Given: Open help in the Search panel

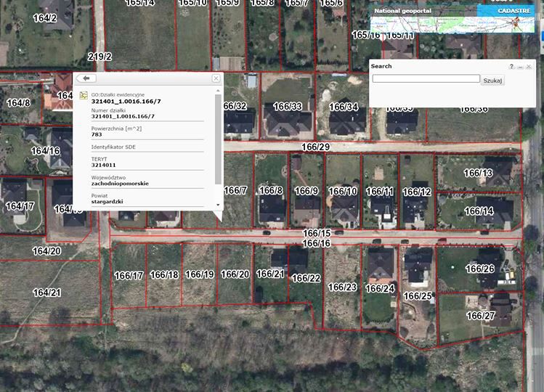Looking at the screenshot, I should click(x=511, y=66).
